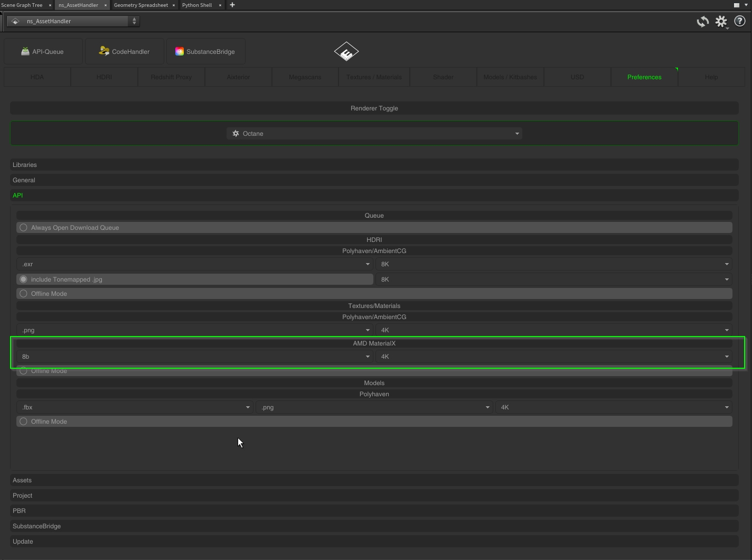The image size is (752, 560).
Task: Open the Octane renderer dropdown
Action: click(374, 134)
